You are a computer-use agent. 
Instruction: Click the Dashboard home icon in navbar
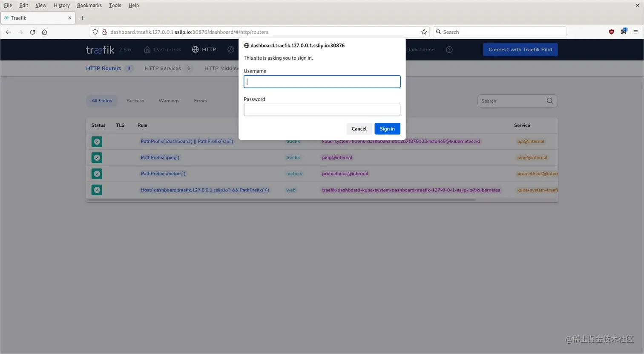coord(147,49)
